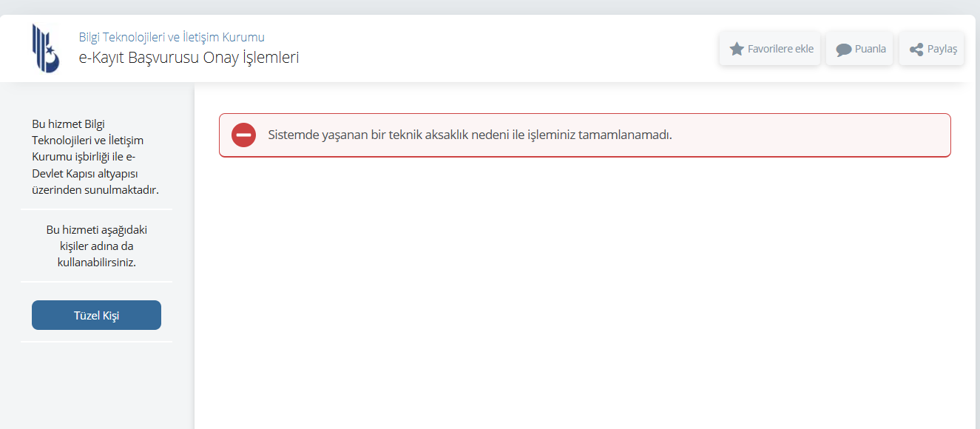Click the red error icon in alert

[x=244, y=135]
